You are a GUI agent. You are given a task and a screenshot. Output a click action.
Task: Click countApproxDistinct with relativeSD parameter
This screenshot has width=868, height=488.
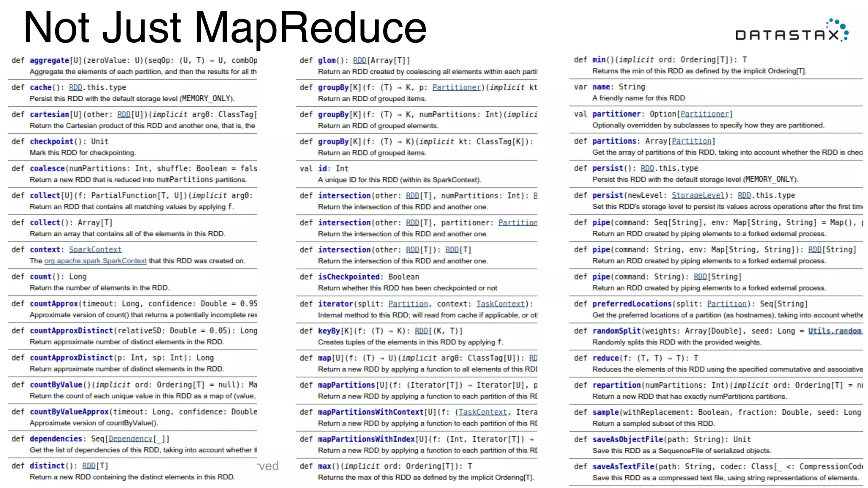71,330
